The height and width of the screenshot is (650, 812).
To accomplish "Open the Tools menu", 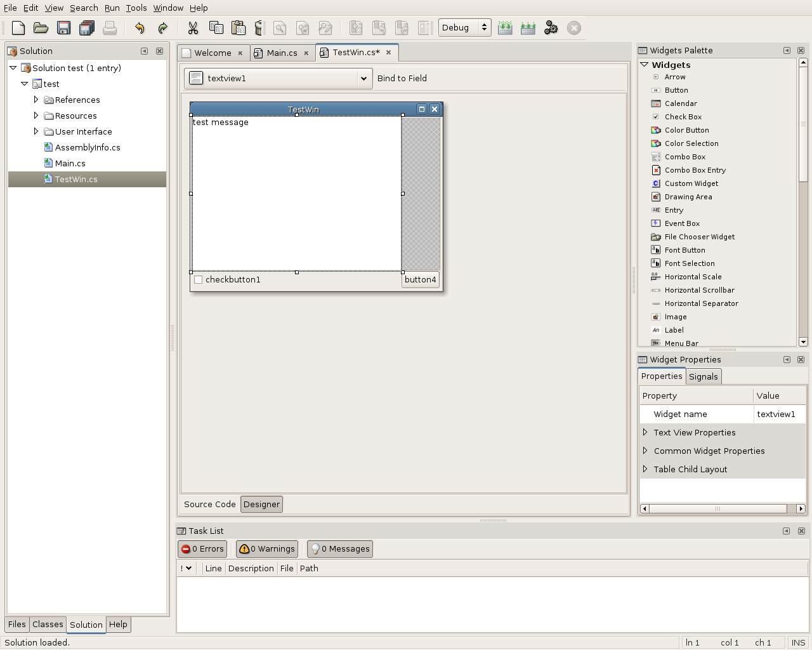I will [136, 8].
